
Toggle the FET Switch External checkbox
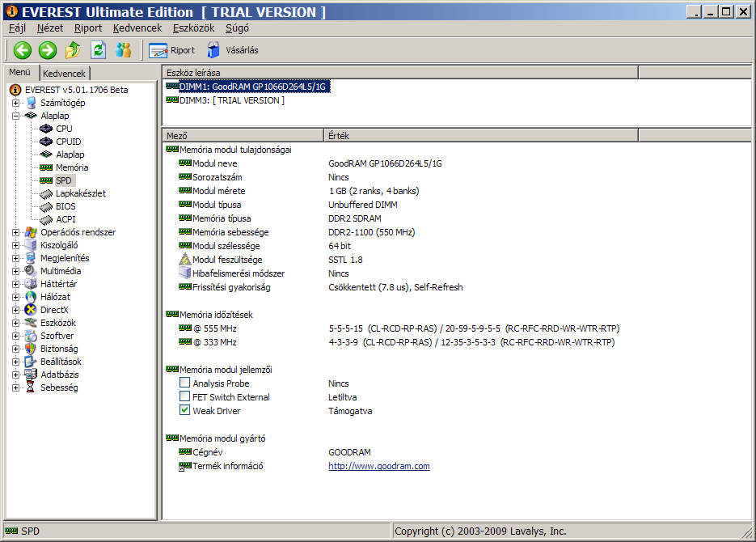click(184, 396)
